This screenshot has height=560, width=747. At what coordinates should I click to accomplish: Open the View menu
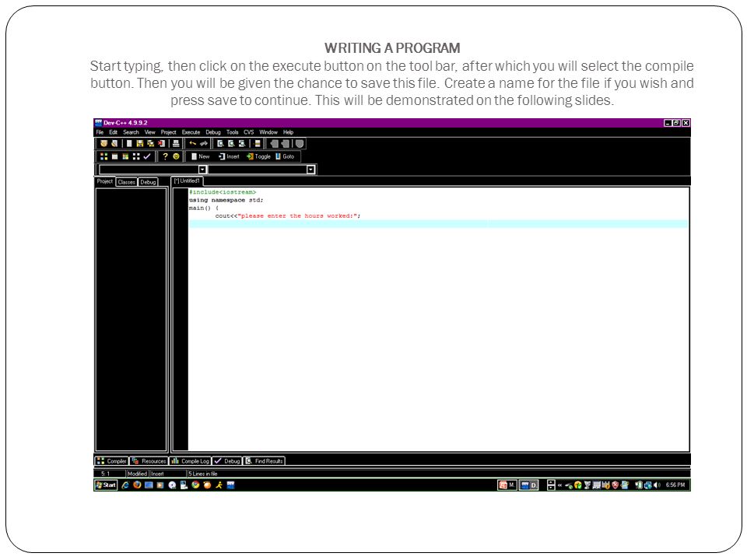coord(150,132)
